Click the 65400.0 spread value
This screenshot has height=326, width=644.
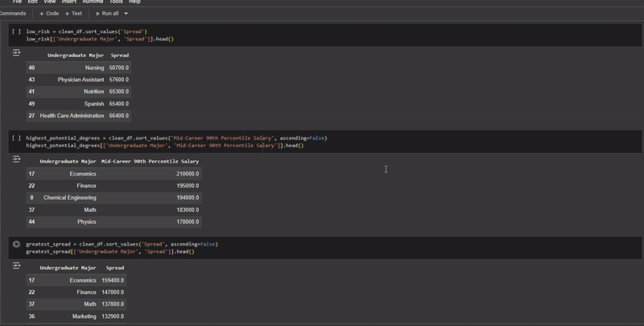119,104
